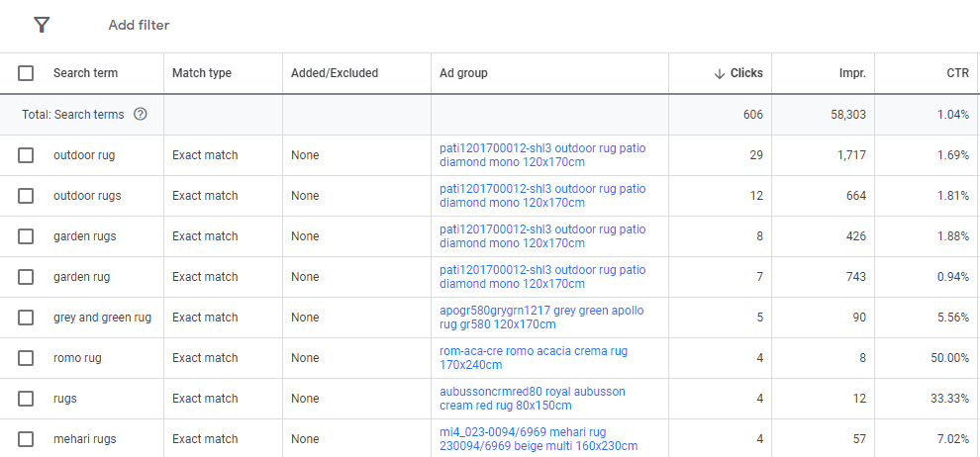The height and width of the screenshot is (457, 980).
Task: Select the 'garden rugs' row checkbox
Action: pos(26,236)
